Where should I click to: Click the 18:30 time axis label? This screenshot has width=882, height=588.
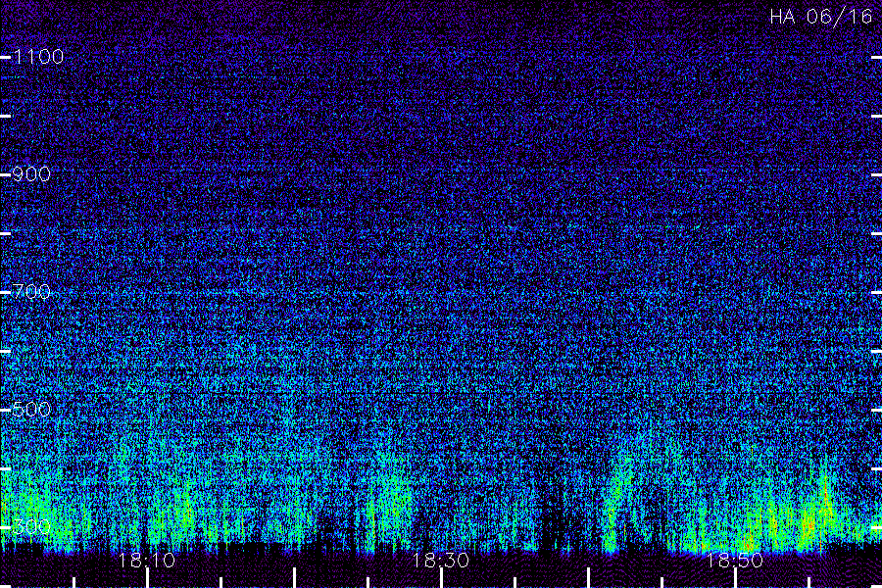440,561
